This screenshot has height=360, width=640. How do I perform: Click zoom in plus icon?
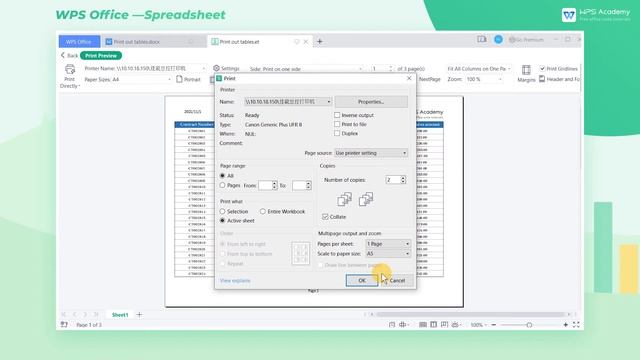566,324
